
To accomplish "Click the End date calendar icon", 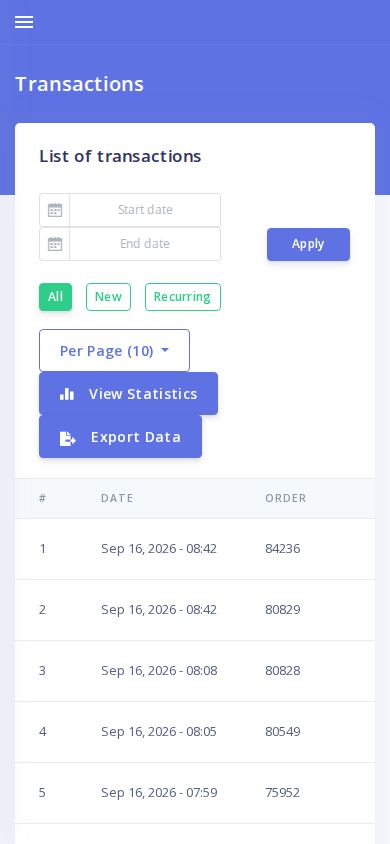I will pyautogui.click(x=55, y=244).
